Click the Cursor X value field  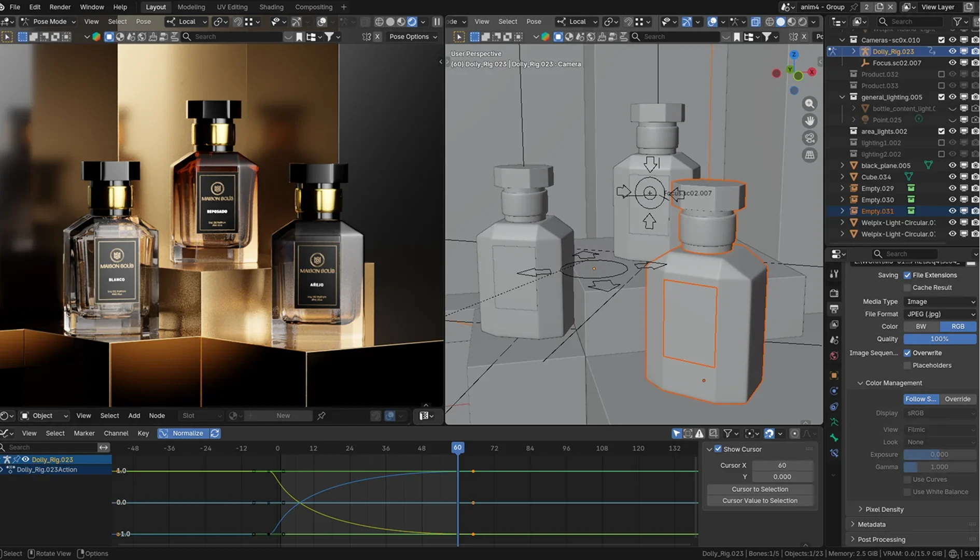782,466
